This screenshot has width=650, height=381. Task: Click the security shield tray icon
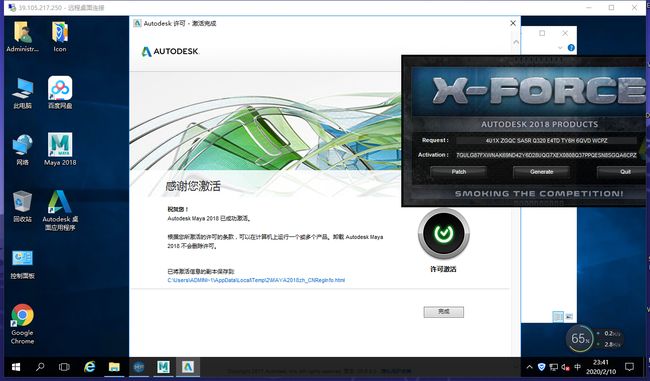(x=541, y=367)
